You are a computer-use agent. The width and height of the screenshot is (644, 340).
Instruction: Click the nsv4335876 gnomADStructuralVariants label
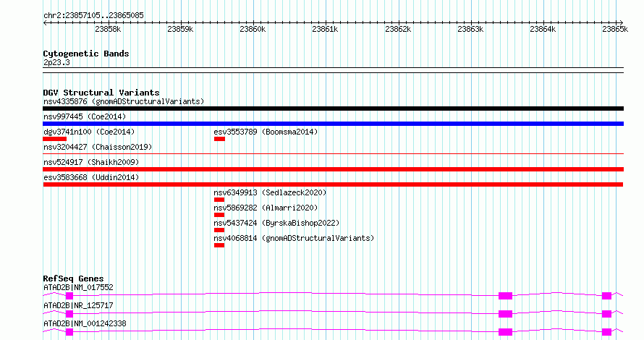tap(124, 101)
